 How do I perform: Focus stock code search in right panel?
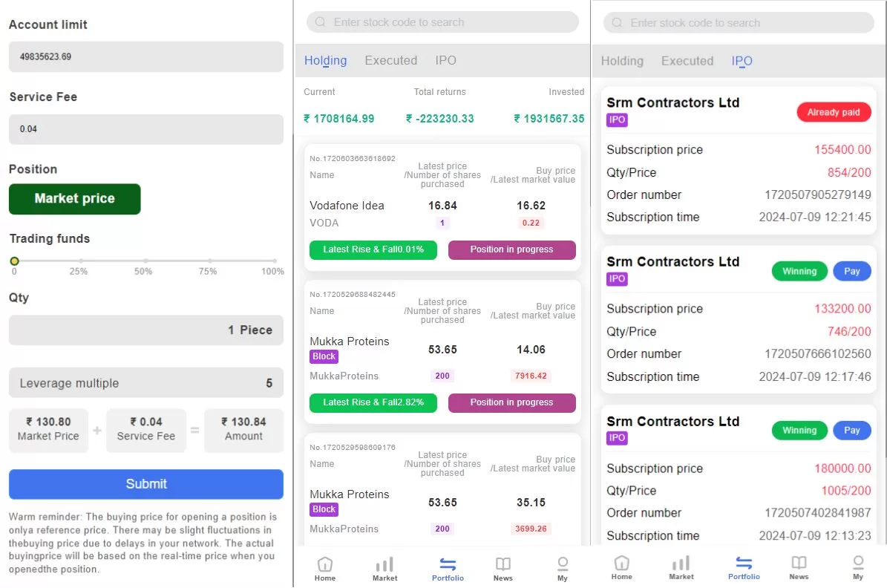pos(739,22)
